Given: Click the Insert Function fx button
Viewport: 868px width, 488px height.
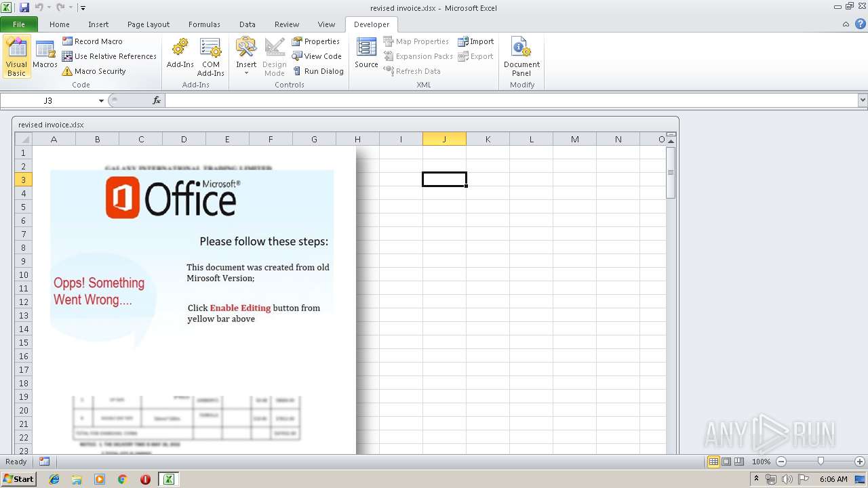Looking at the screenshot, I should pos(157,100).
